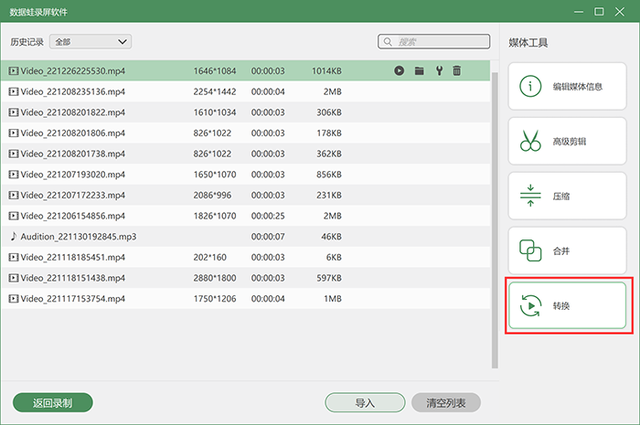Click the convert icon of 转换
Image resolution: width=640 pixels, height=425 pixels.
tap(530, 305)
